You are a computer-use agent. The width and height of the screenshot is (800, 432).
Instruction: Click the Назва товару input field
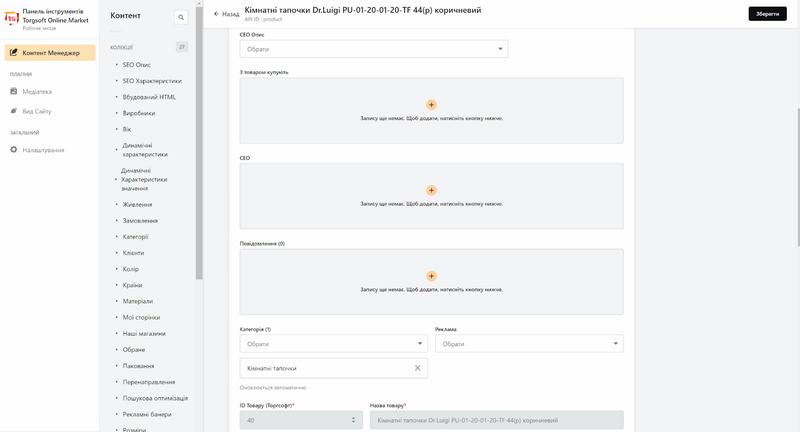pyautogui.click(x=496, y=420)
